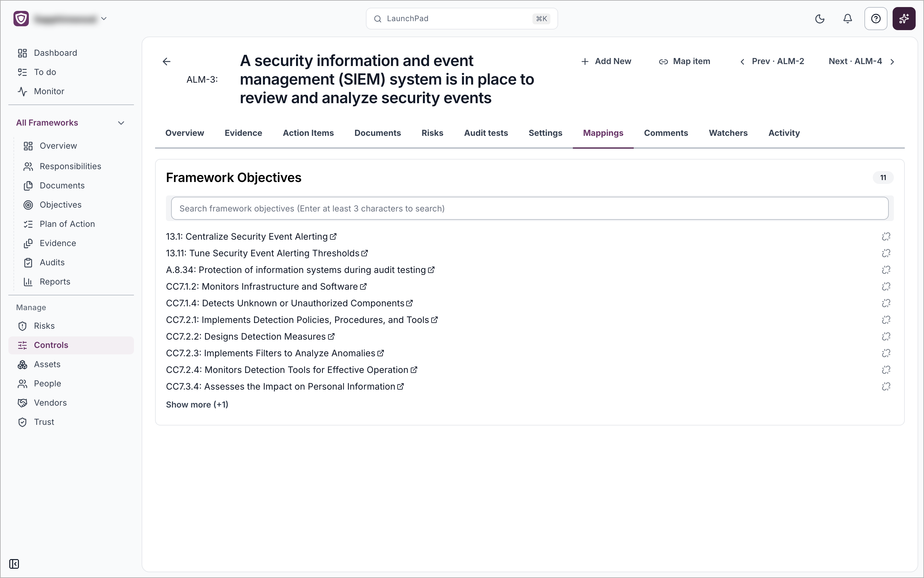The image size is (924, 578).
Task: Open the Settings tab
Action: [x=545, y=133]
